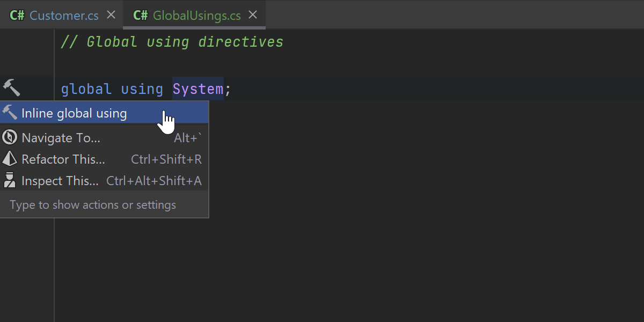The image size is (644, 322).
Task: Choose Inline global using action
Action: (x=75, y=113)
